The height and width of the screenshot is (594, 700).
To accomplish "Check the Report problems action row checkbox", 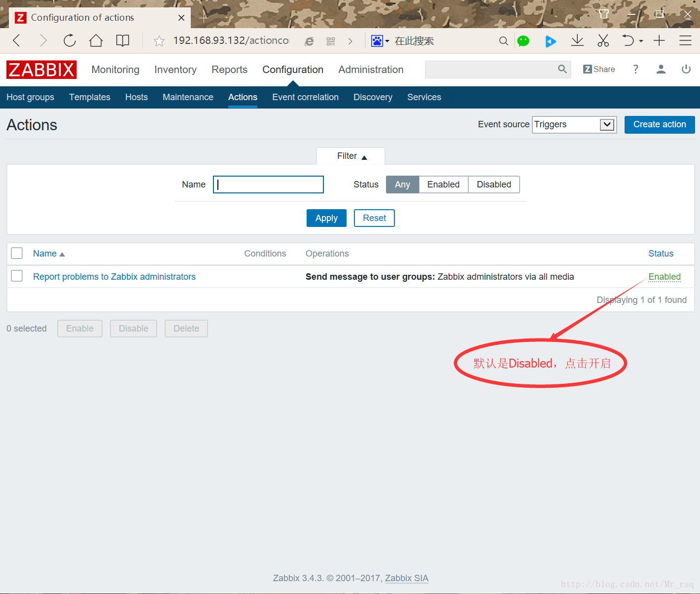I will coord(17,276).
